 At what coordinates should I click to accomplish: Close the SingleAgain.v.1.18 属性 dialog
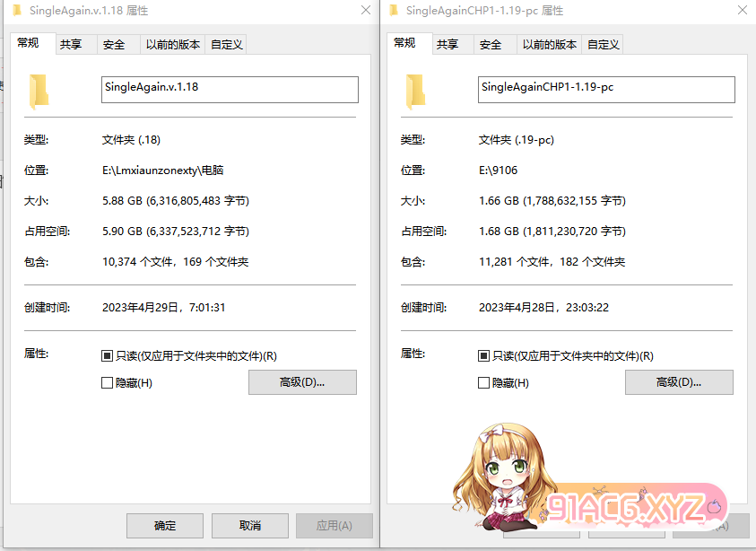point(365,11)
